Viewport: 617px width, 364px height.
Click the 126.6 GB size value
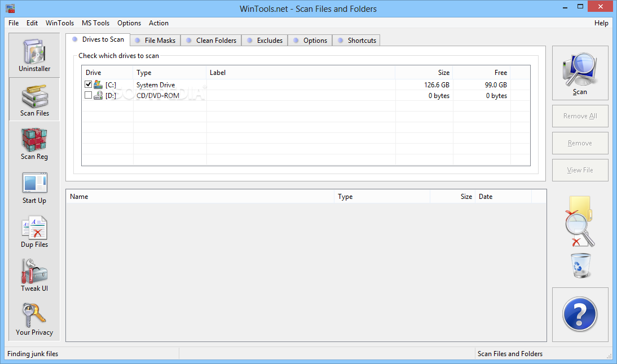click(437, 85)
